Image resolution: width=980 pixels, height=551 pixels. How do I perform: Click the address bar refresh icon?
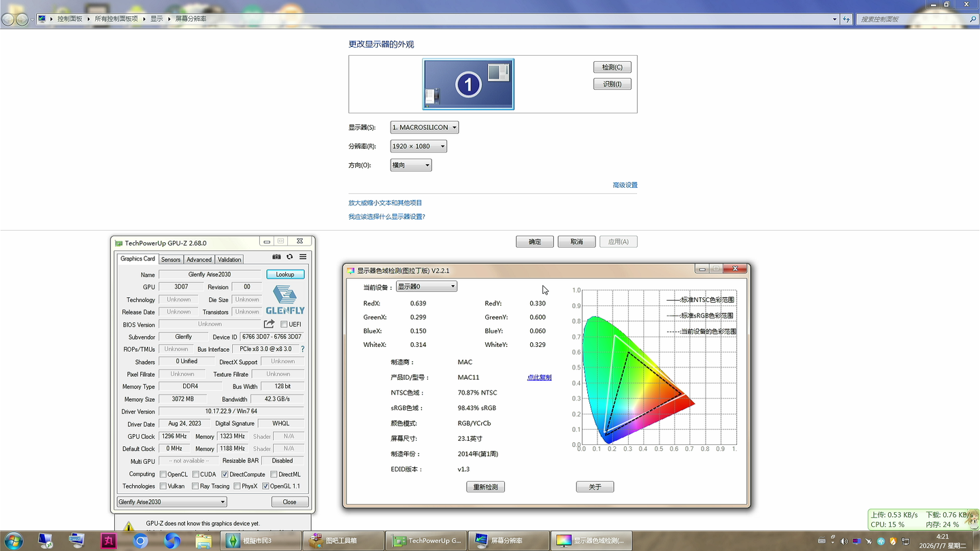[846, 19]
